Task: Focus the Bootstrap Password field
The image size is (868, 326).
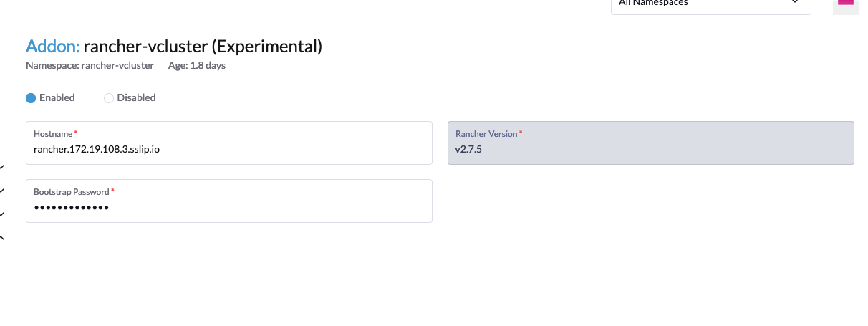Action: point(228,208)
